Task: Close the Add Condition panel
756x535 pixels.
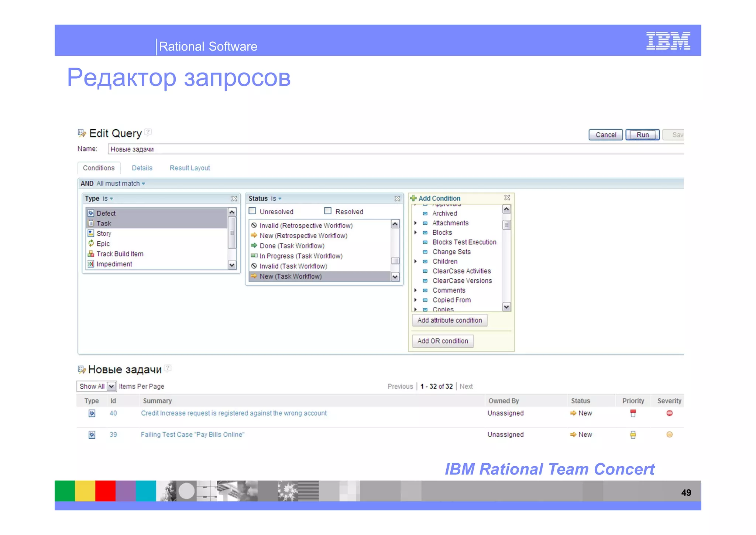Action: pyautogui.click(x=507, y=198)
